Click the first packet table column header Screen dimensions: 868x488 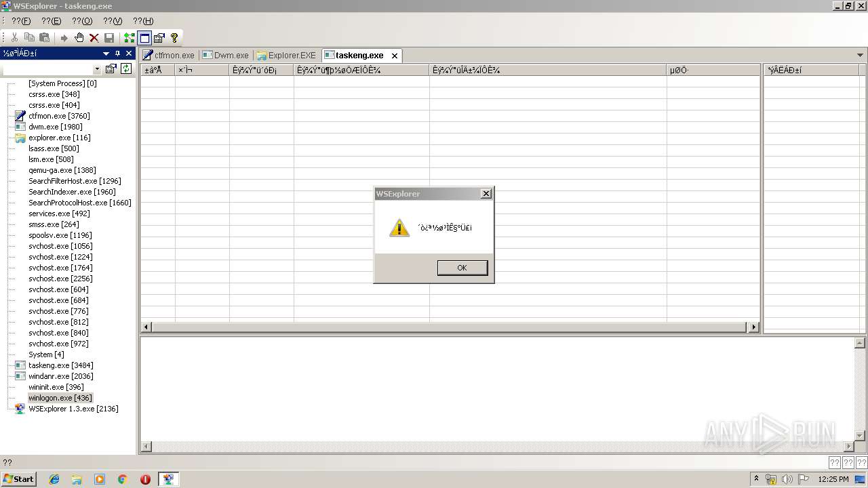click(x=157, y=70)
